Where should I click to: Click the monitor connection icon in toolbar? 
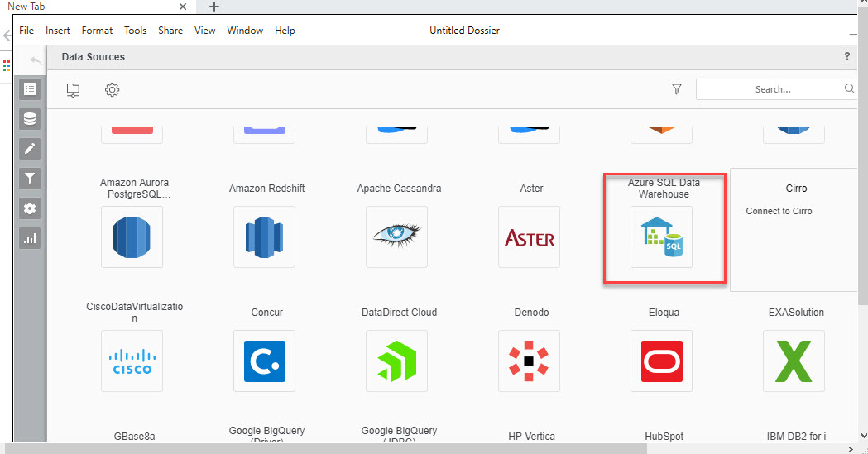[73, 89]
